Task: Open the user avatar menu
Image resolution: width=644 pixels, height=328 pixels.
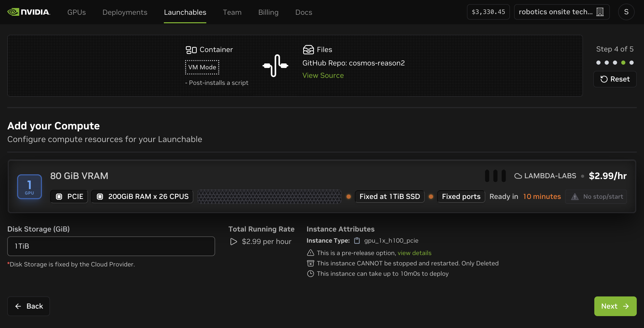Action: (x=626, y=12)
